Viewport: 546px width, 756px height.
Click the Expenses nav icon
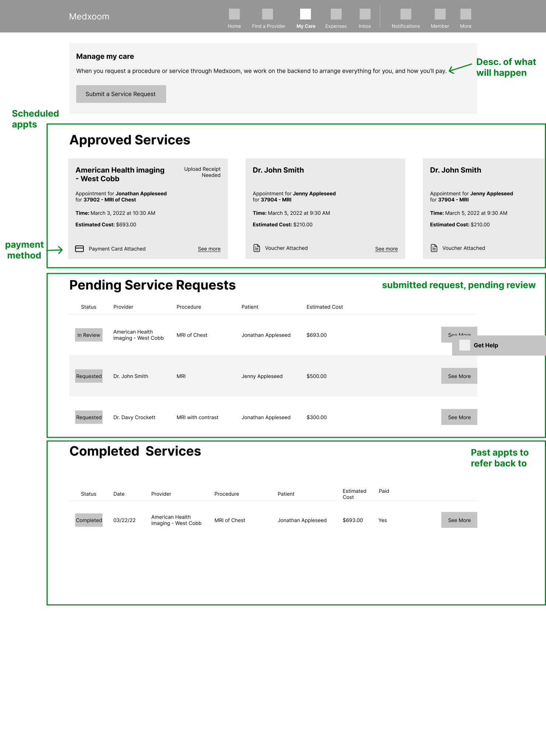[336, 14]
